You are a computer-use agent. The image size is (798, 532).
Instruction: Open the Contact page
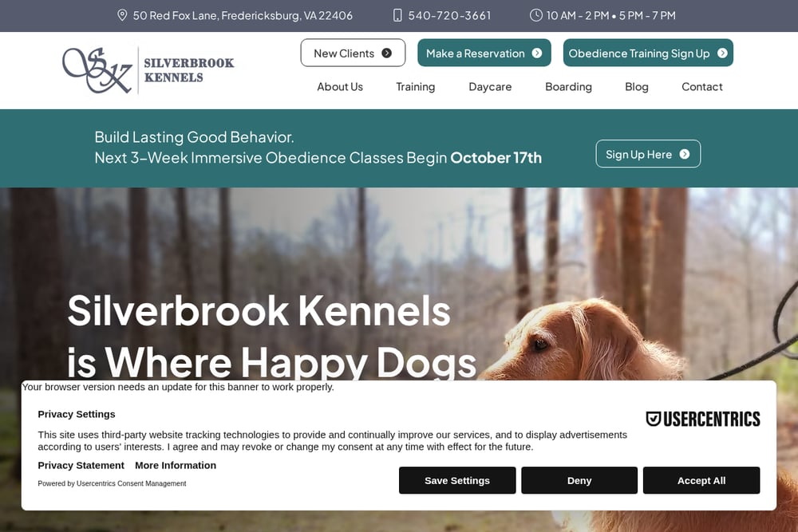tap(701, 86)
